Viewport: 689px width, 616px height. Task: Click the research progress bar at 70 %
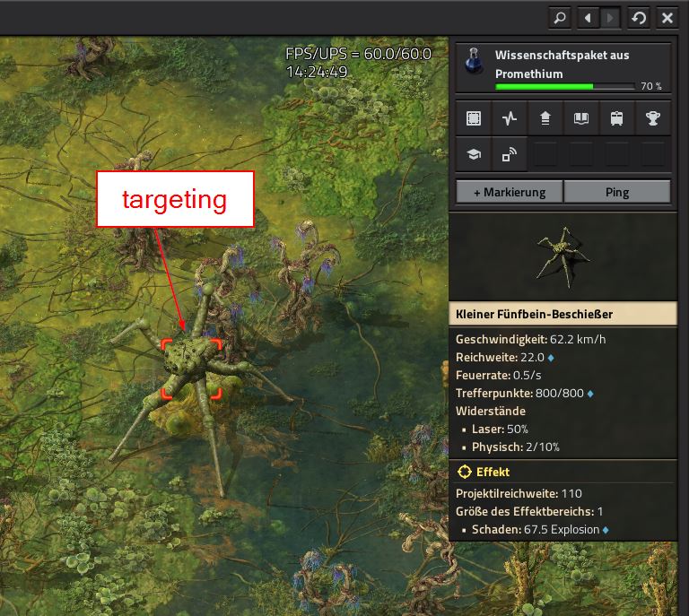pos(564,86)
